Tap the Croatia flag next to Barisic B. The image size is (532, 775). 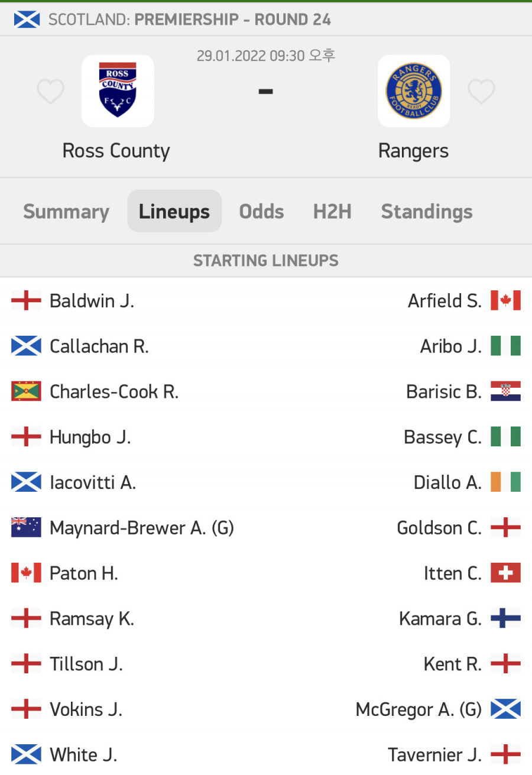click(505, 391)
